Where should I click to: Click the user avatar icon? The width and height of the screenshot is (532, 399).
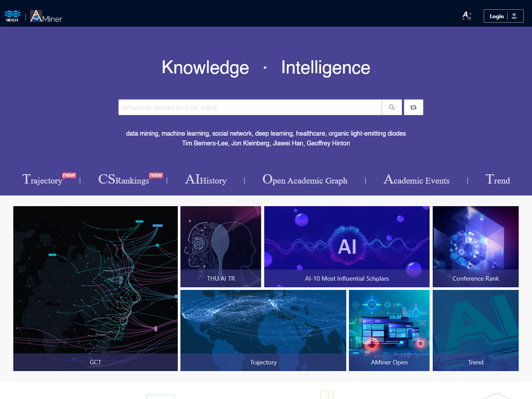[514, 16]
